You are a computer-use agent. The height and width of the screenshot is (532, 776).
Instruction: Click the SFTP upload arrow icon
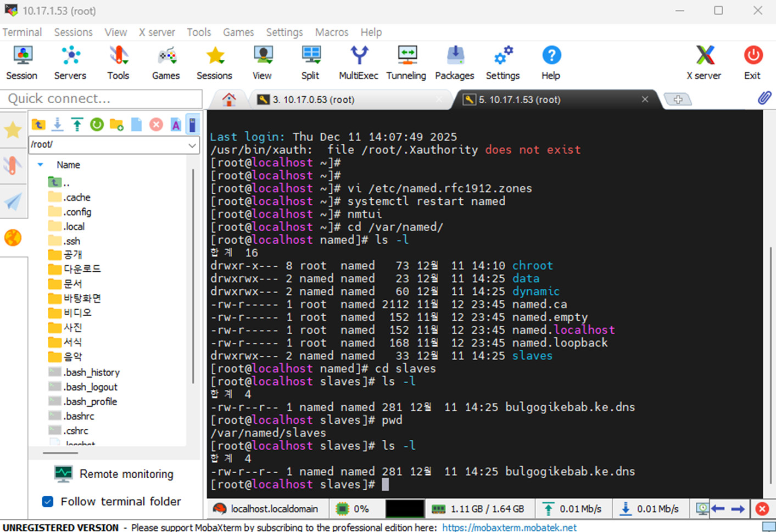point(77,125)
